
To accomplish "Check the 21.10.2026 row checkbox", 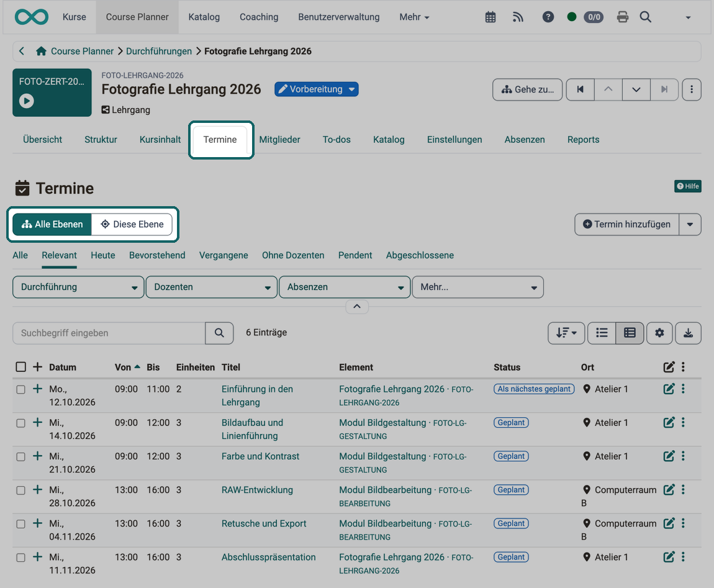I will coord(21,457).
